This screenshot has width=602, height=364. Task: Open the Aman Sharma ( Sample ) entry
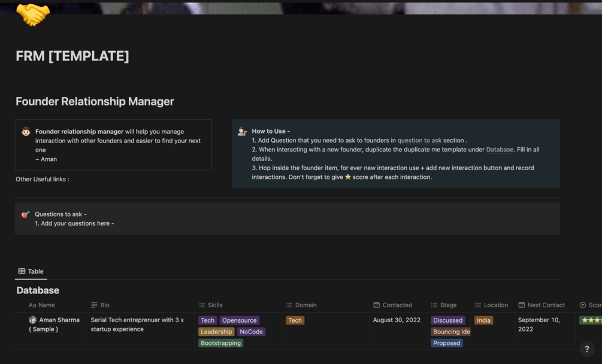(55, 324)
